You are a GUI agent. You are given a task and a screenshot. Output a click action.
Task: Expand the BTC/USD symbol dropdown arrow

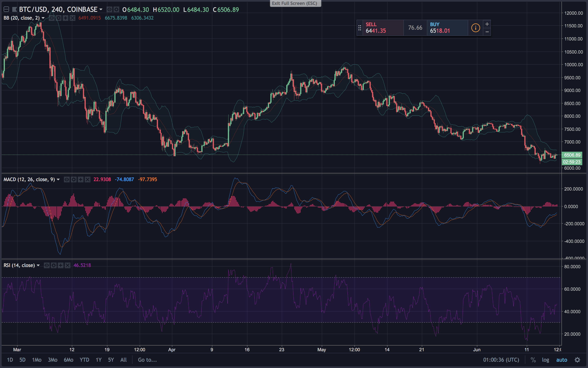click(101, 9)
